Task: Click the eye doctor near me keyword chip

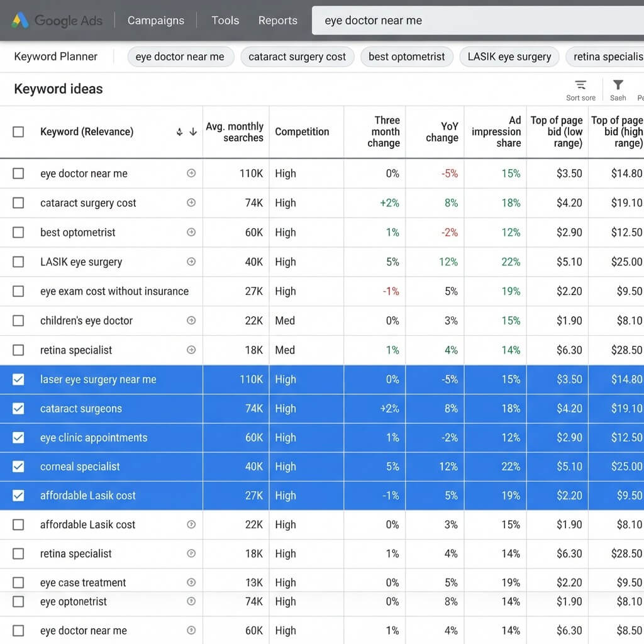Action: pos(180,57)
